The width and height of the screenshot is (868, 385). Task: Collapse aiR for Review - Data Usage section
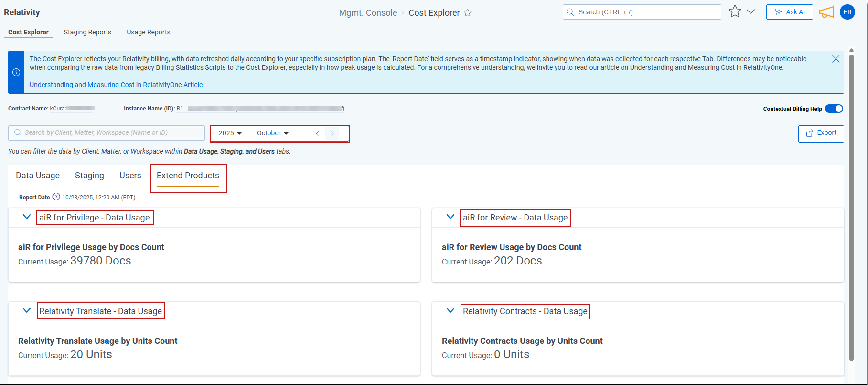[450, 217]
